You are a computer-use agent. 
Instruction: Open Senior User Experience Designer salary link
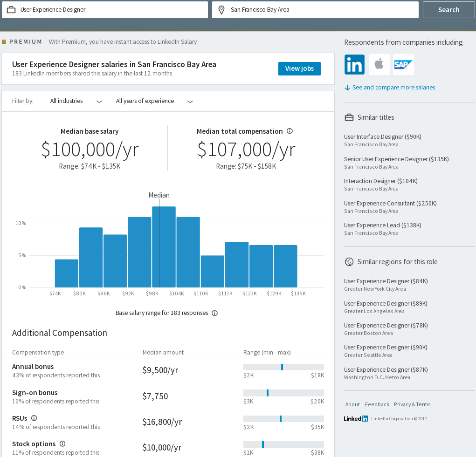point(396,159)
